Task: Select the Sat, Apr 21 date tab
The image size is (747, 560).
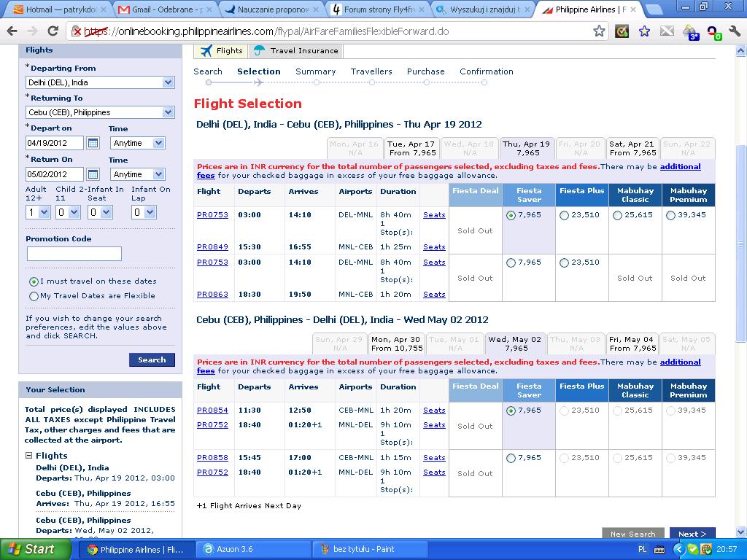Action: [632, 148]
